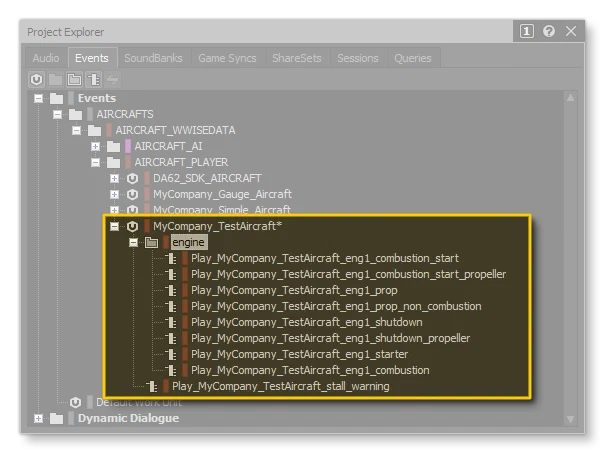Collapse the MyCompany_TestAircraft work unit

click(114, 226)
